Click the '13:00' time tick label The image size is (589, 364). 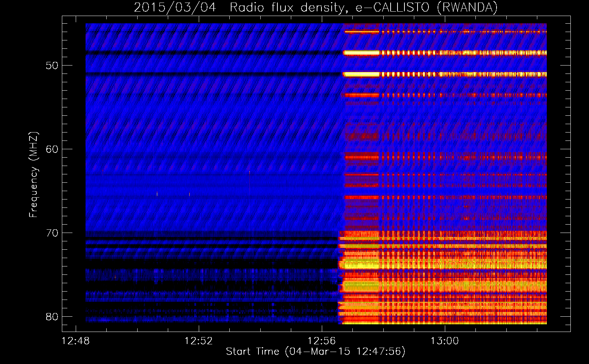[x=445, y=341]
